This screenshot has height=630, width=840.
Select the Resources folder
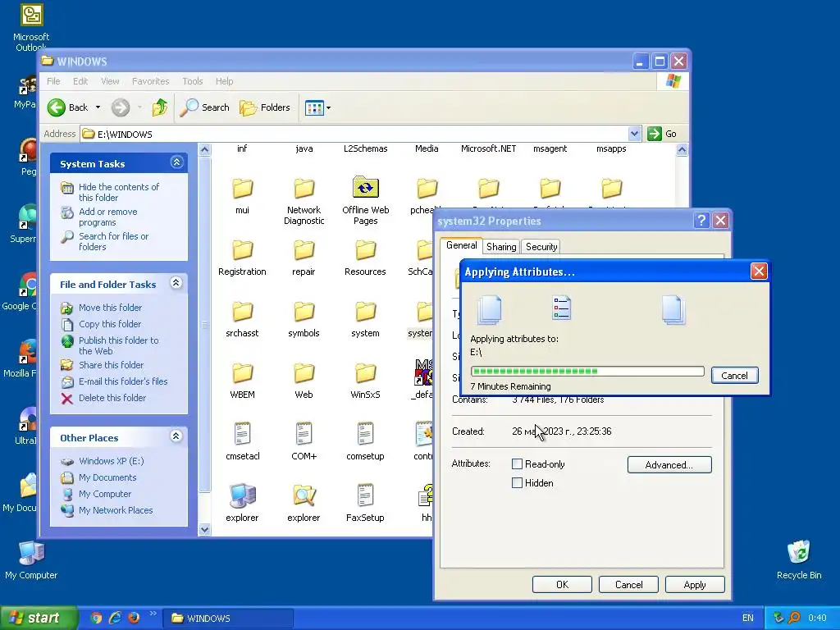[365, 250]
